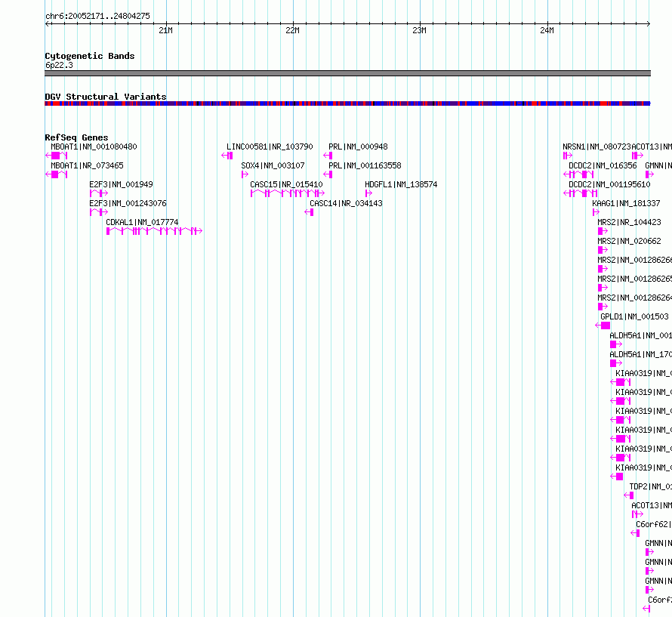Click the DGV Structural Variants track title

tap(106, 97)
